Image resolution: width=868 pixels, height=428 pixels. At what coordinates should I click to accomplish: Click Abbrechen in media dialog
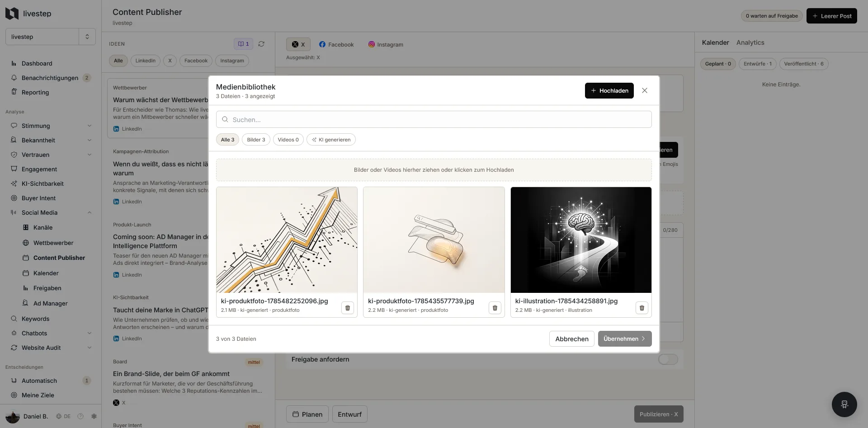(571, 339)
